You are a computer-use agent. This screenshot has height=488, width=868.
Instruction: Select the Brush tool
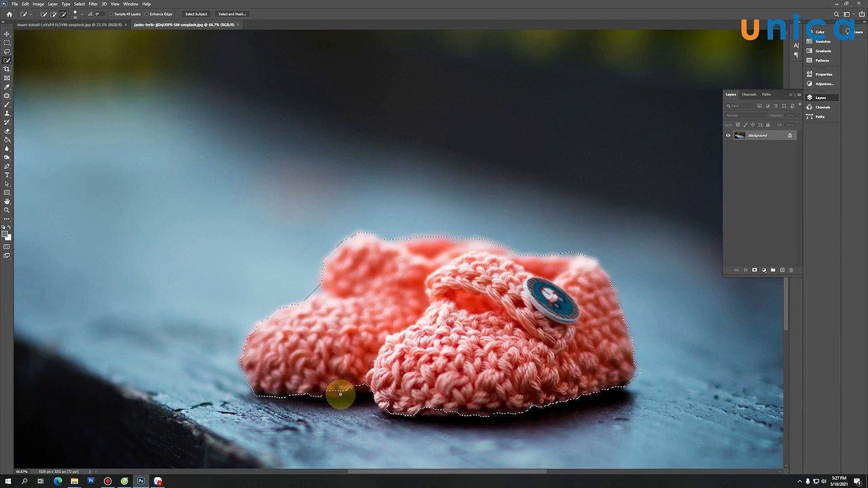pos(7,104)
